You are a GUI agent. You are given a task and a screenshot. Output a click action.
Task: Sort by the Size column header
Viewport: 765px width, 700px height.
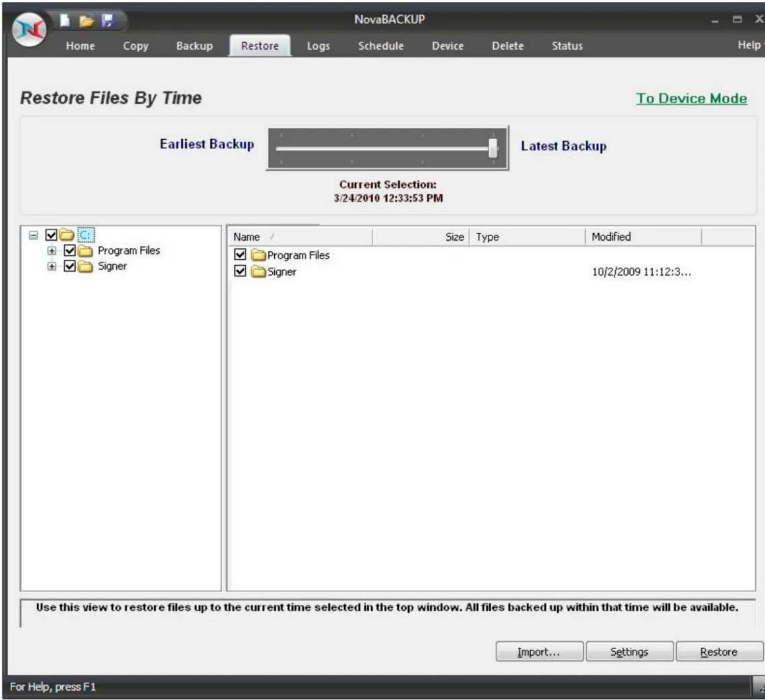[x=421, y=237]
